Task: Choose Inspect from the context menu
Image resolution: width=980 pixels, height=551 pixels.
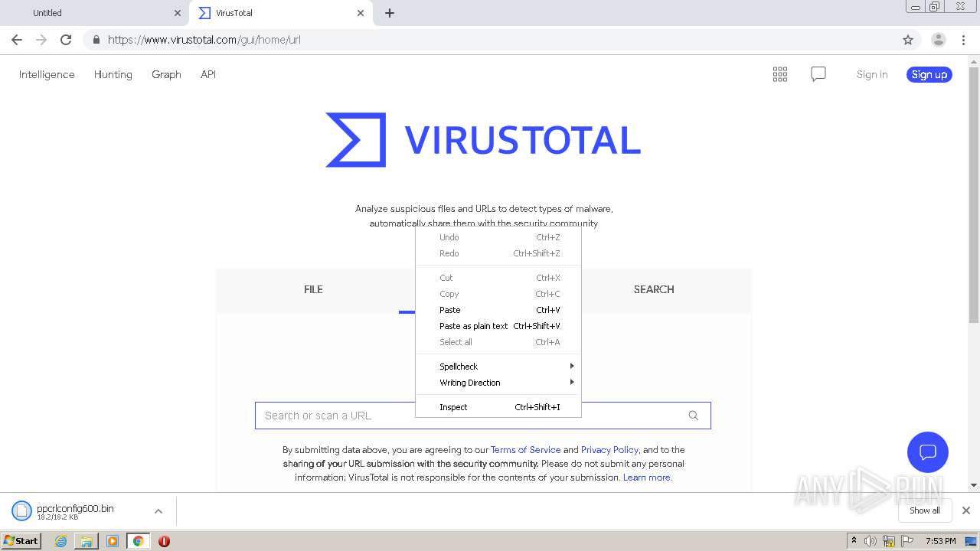Action: click(x=498, y=407)
